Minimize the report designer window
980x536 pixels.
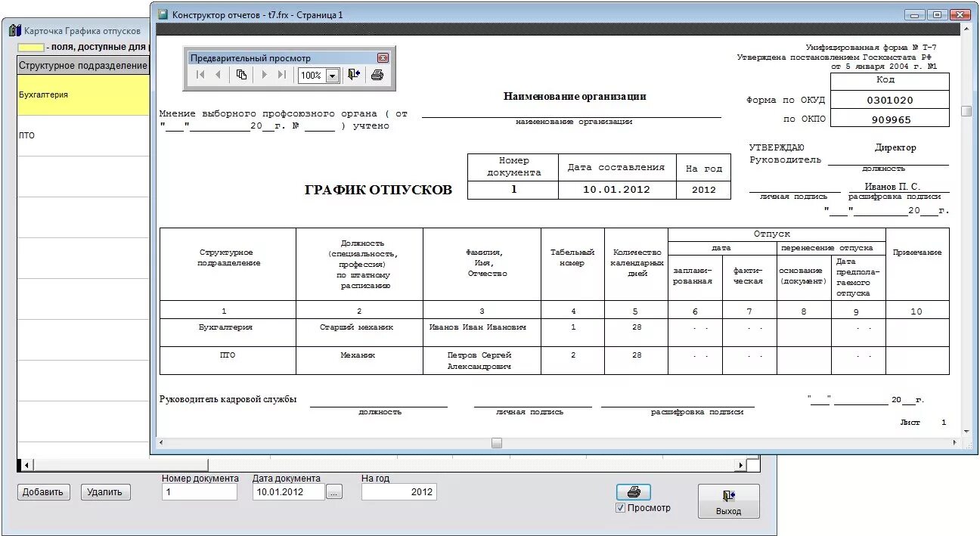[x=916, y=14]
